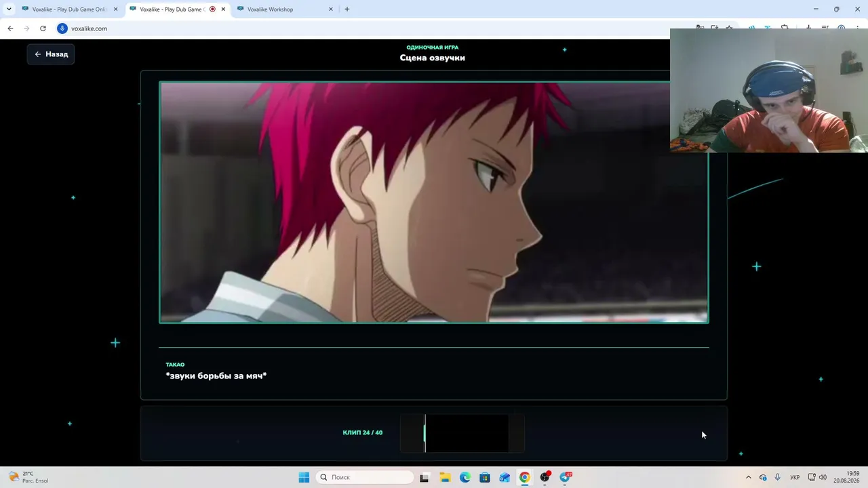Click the browser forward arrow
Image resolution: width=868 pixels, height=488 pixels.
[x=26, y=28]
